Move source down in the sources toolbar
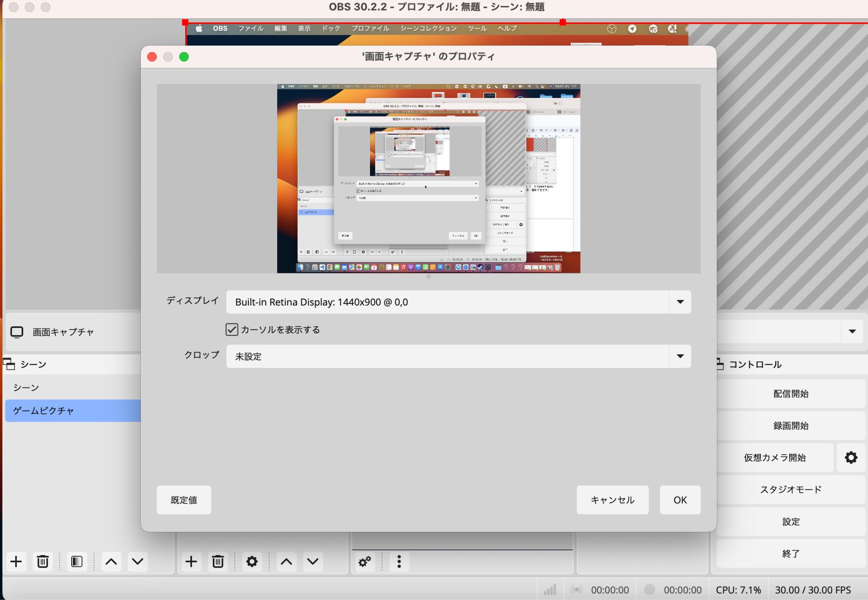The image size is (868, 600). point(313,562)
